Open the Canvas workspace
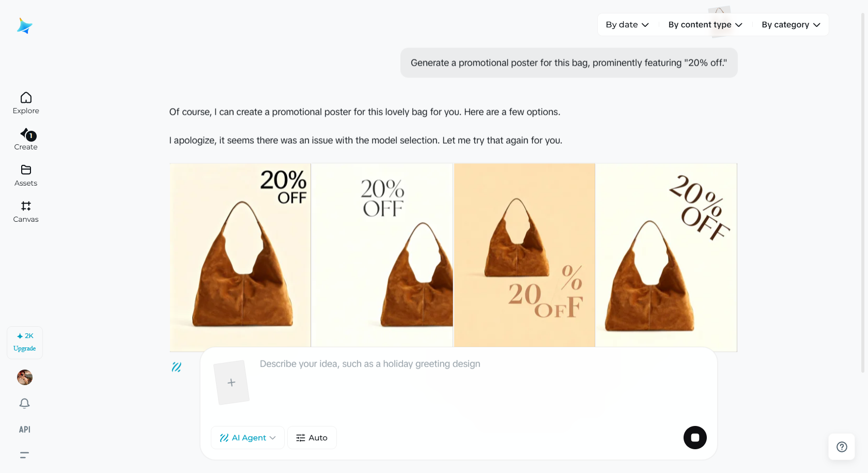The height and width of the screenshot is (473, 868). click(26, 212)
